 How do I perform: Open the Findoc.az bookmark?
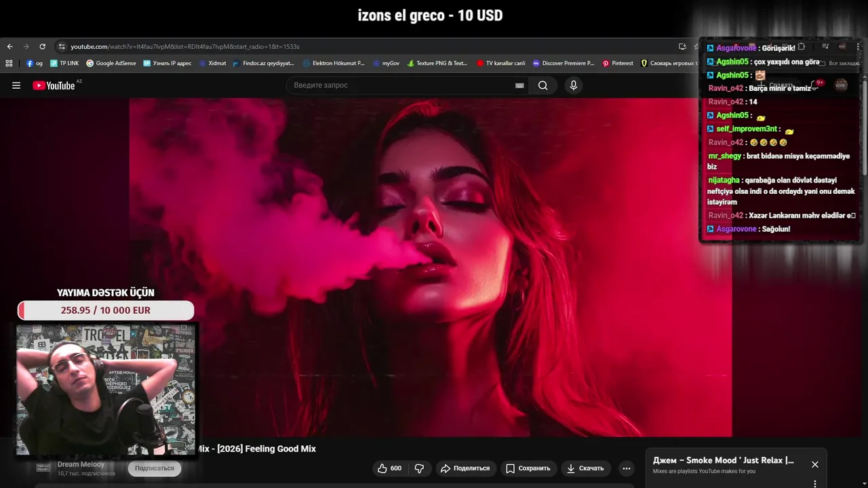[264, 63]
